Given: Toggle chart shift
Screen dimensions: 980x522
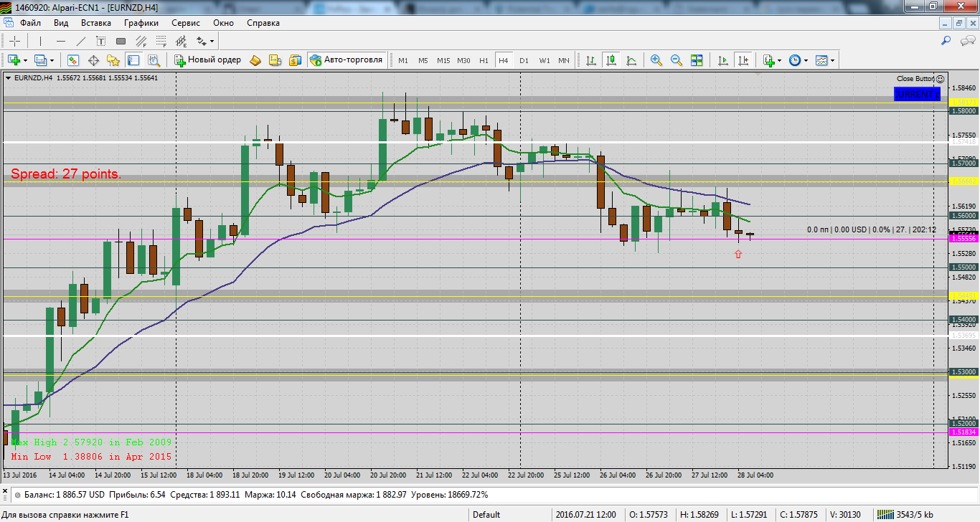Looking at the screenshot, I should coord(743,60).
